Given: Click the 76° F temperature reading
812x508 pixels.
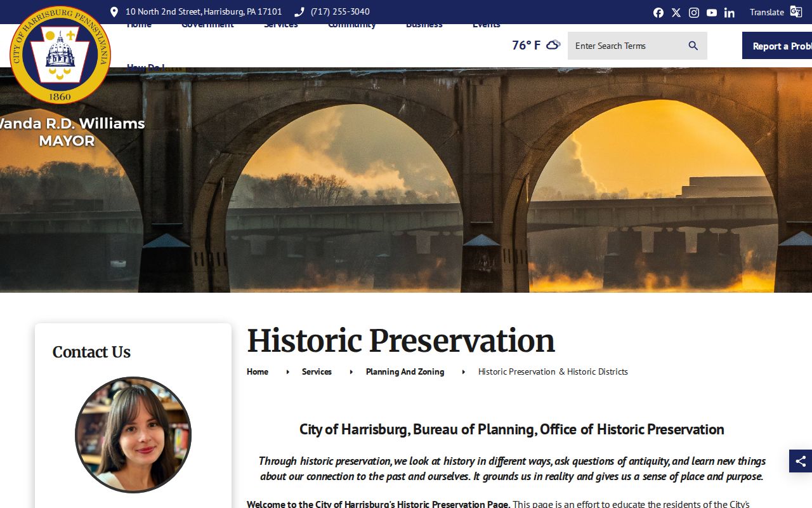Looking at the screenshot, I should click(x=527, y=45).
